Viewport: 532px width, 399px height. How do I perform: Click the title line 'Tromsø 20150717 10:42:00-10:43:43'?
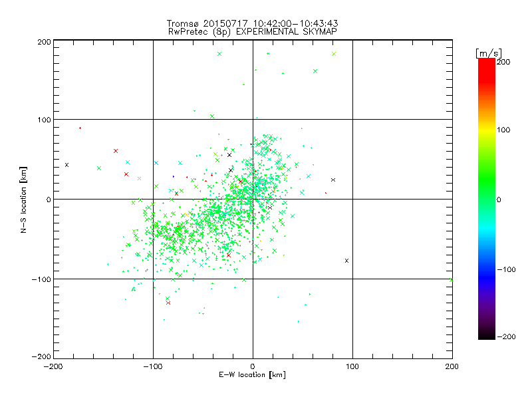[x=252, y=23]
